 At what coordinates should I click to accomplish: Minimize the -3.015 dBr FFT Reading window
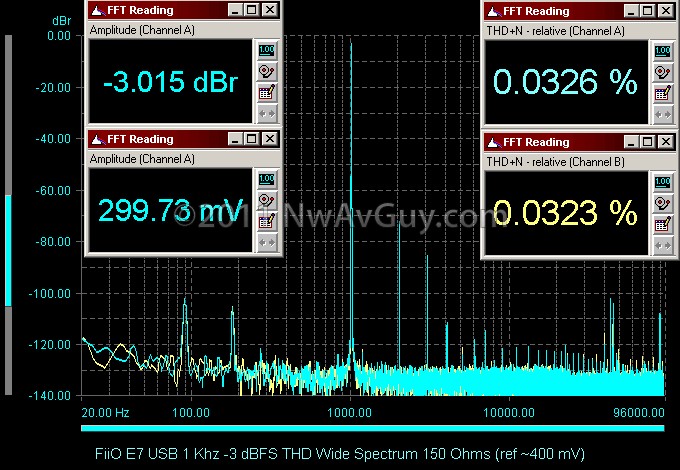click(235, 10)
